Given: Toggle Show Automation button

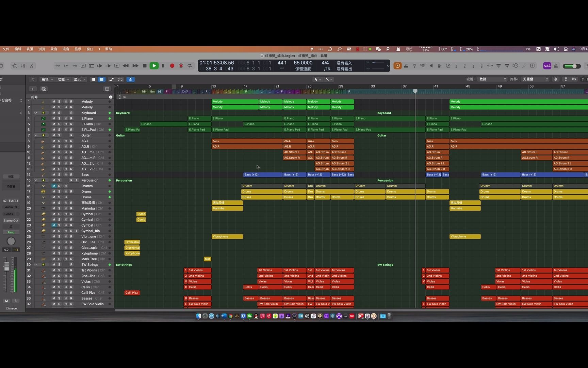Looking at the screenshot, I should 112,79.
